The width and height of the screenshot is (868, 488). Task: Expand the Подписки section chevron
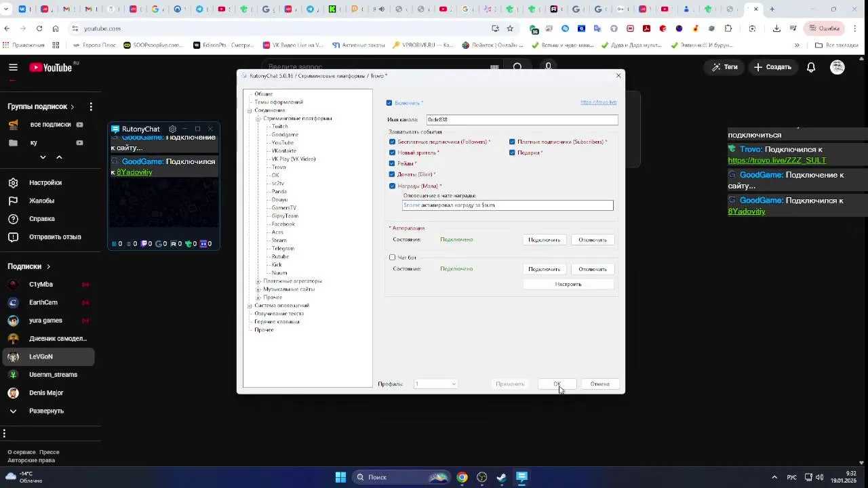click(x=48, y=266)
